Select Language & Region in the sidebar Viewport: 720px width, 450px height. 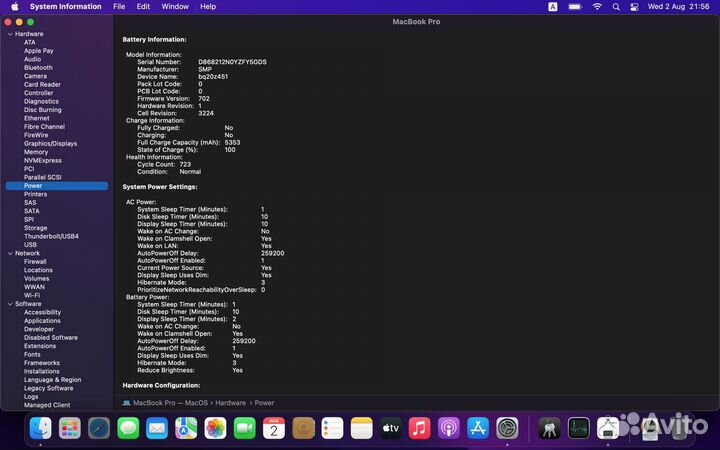pos(52,380)
